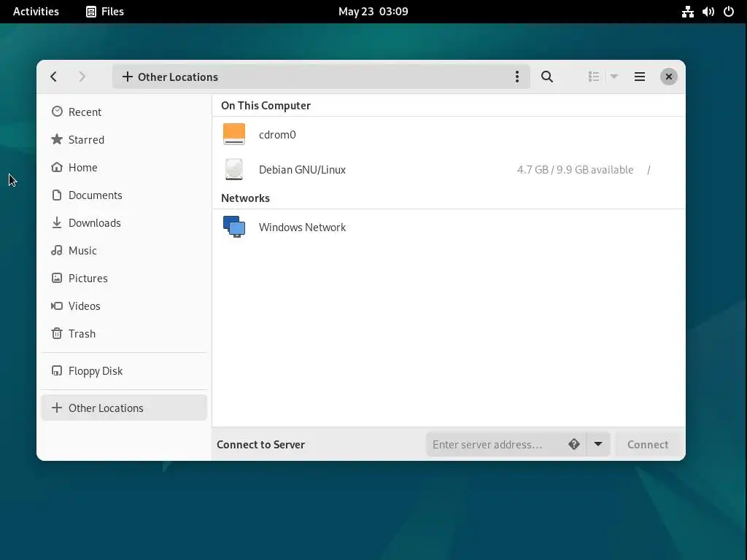Click the Downloads arrow icon in sidebar
Screen dimensions: 747x560
tap(57, 222)
